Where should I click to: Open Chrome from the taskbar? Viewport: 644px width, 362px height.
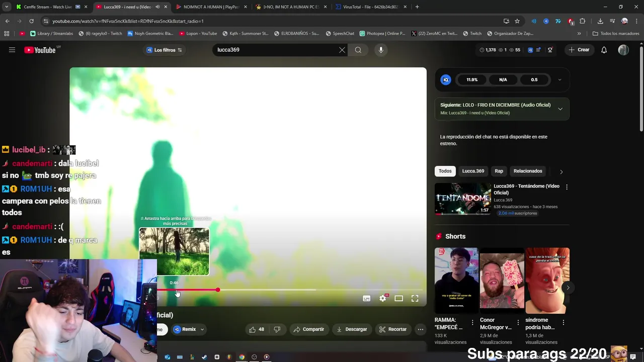[x=242, y=357]
